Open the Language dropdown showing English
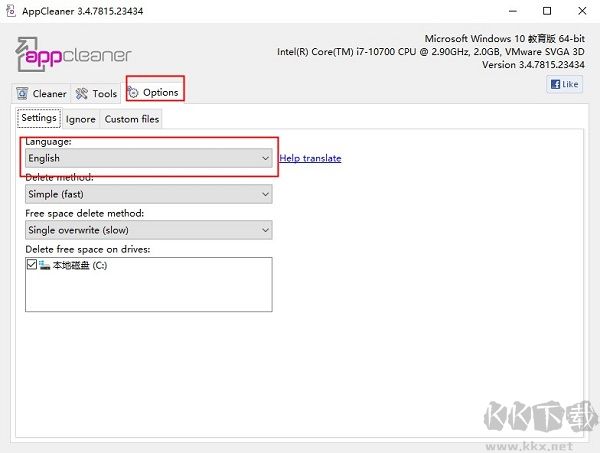Viewport: 600px width, 453px height. tap(148, 158)
